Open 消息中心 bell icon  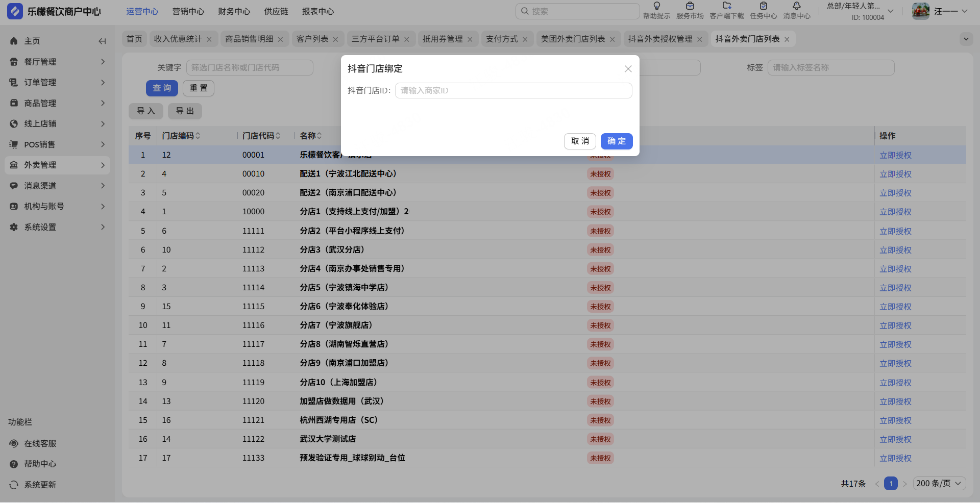(797, 6)
